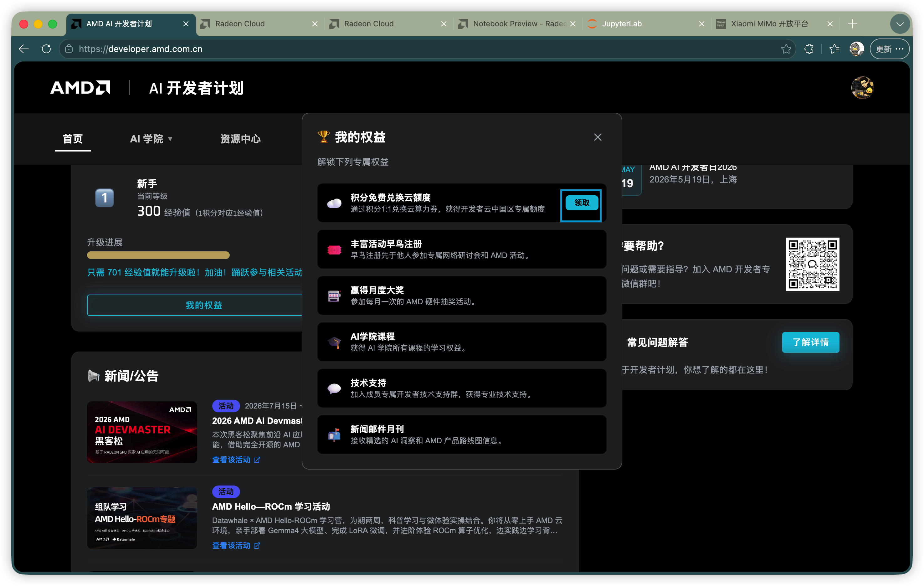This screenshot has height=586, width=924.
Task: Expand the AI 学院 dropdown menu
Action: pyautogui.click(x=151, y=139)
